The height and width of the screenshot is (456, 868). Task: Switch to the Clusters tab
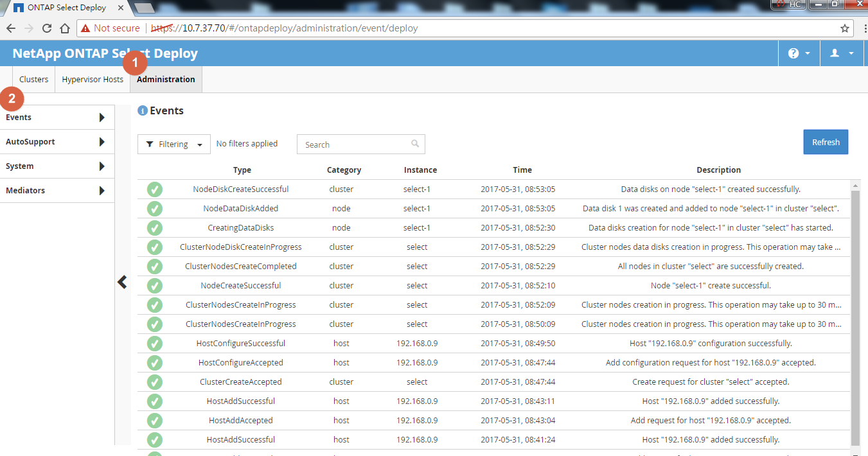pos(34,80)
